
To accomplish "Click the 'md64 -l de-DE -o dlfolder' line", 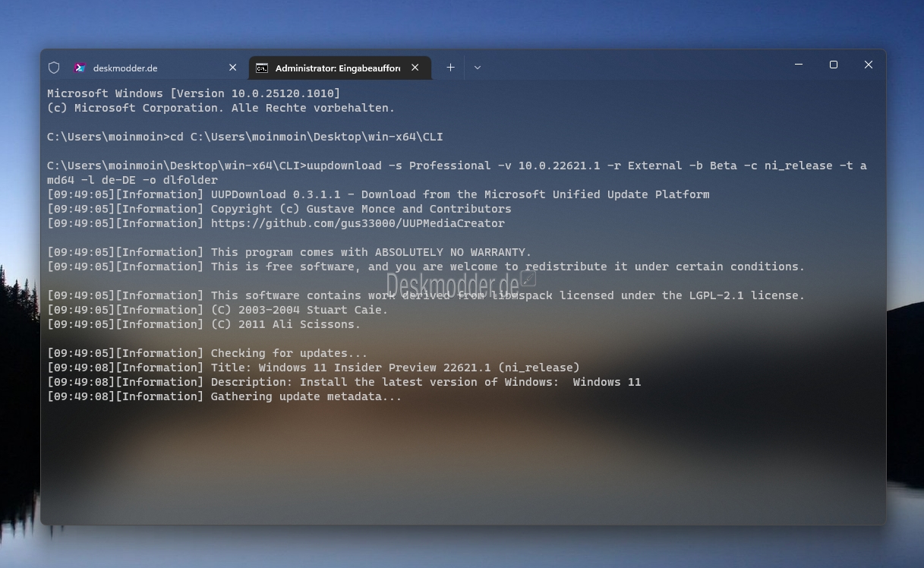I will coord(132,180).
